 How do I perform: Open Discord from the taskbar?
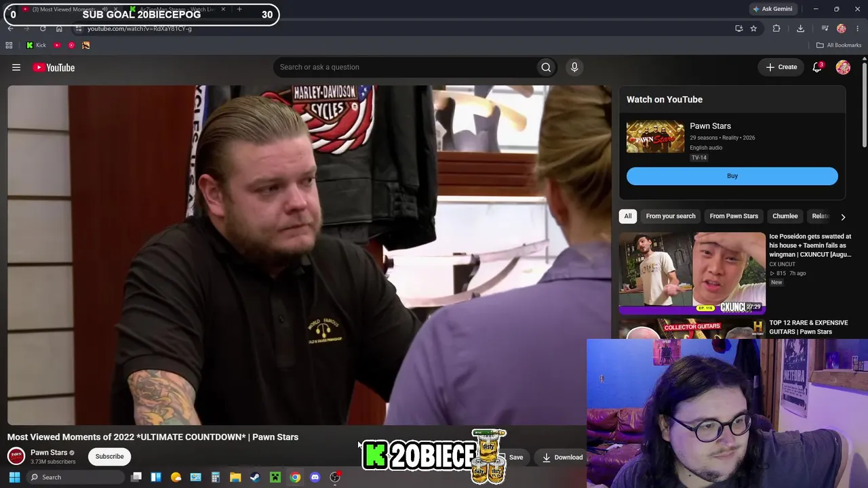[x=315, y=477]
